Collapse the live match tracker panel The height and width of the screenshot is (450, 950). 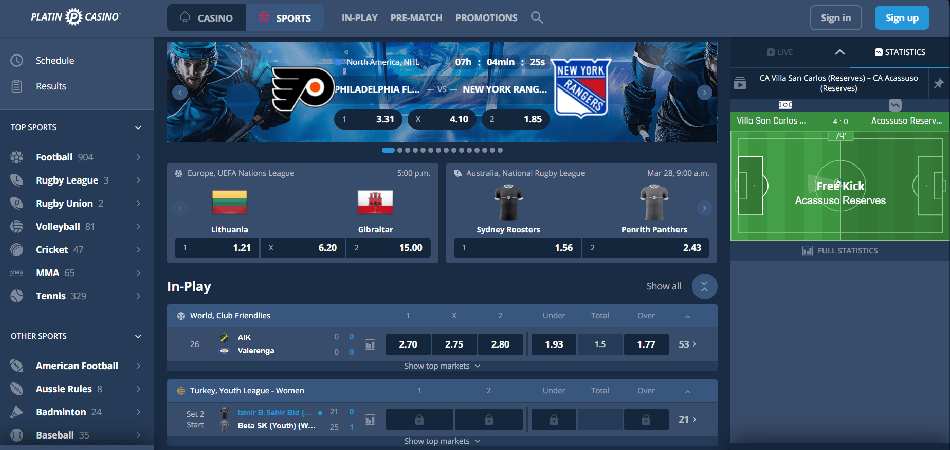[839, 51]
